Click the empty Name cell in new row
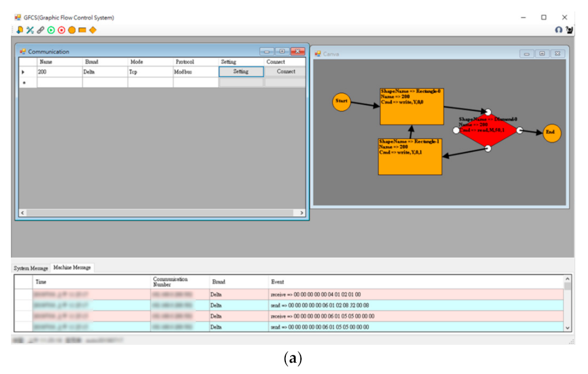588x374 pixels. (x=59, y=82)
